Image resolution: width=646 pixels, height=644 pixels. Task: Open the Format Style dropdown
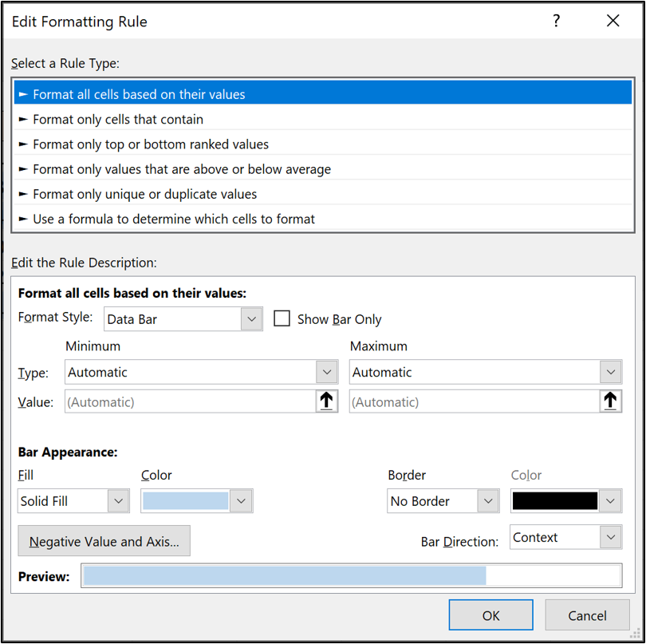[x=251, y=318]
